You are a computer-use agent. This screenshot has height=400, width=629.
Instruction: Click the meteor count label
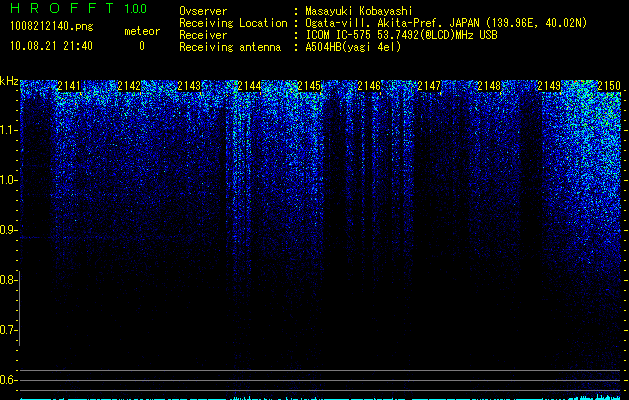point(142,31)
